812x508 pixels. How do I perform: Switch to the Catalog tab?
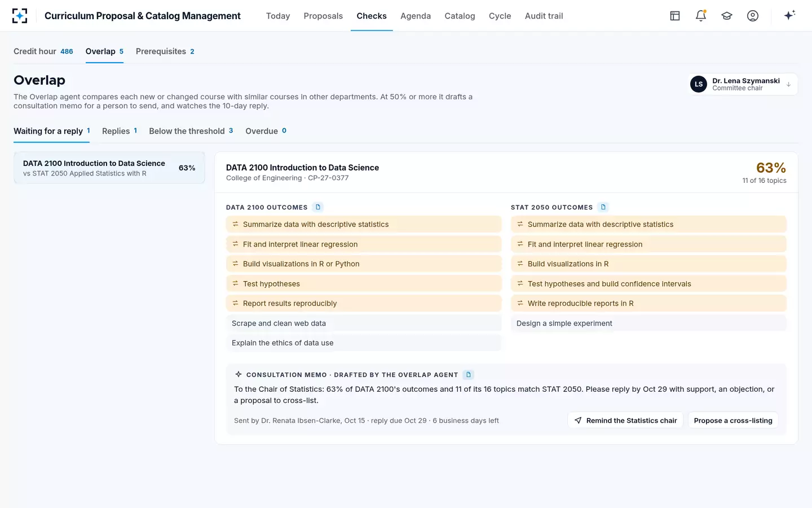460,16
